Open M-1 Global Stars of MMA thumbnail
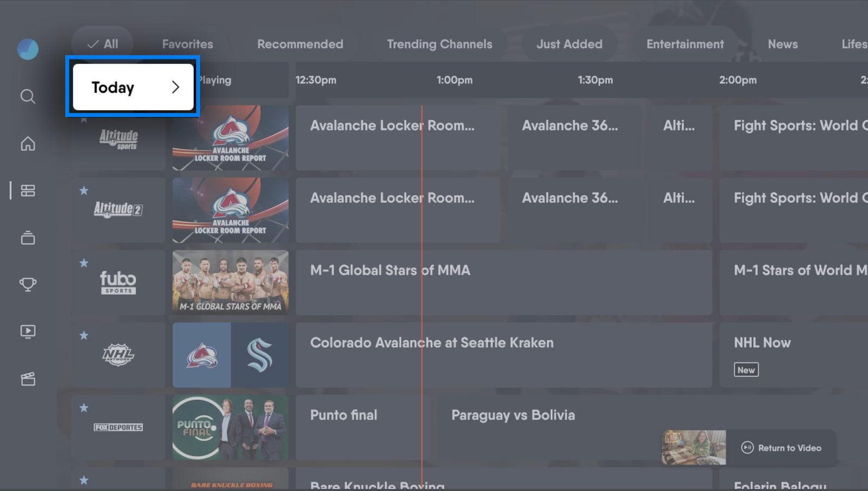 tap(231, 283)
